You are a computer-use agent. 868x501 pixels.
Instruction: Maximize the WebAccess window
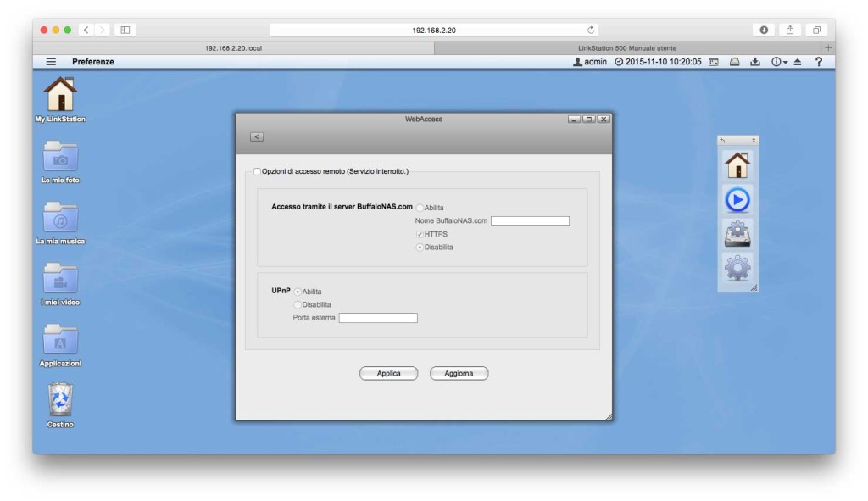tap(589, 119)
